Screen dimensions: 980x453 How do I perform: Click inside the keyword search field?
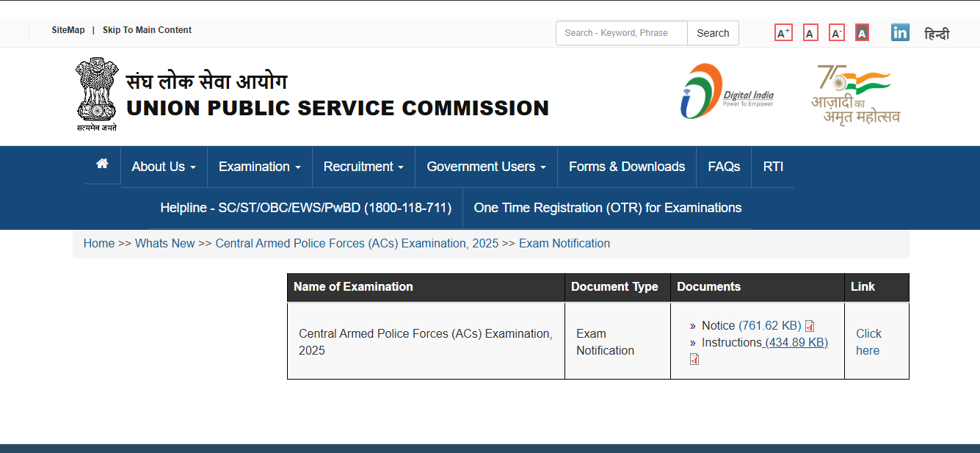point(620,32)
